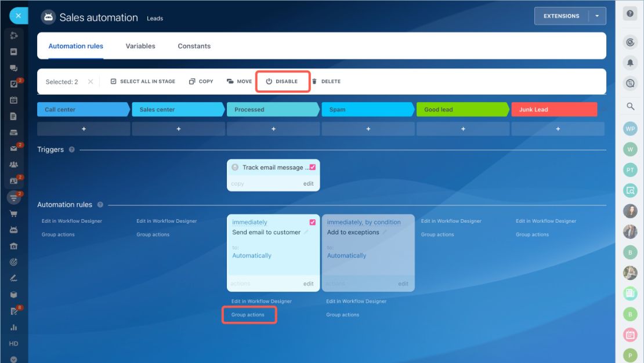
Task: Open the PT avatar chat
Action: click(630, 169)
